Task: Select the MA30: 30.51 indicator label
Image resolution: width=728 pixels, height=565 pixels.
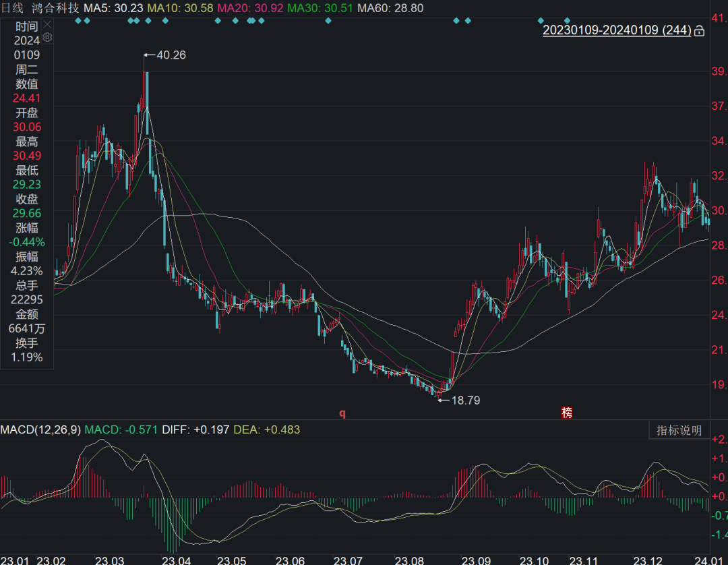Action: [320, 8]
